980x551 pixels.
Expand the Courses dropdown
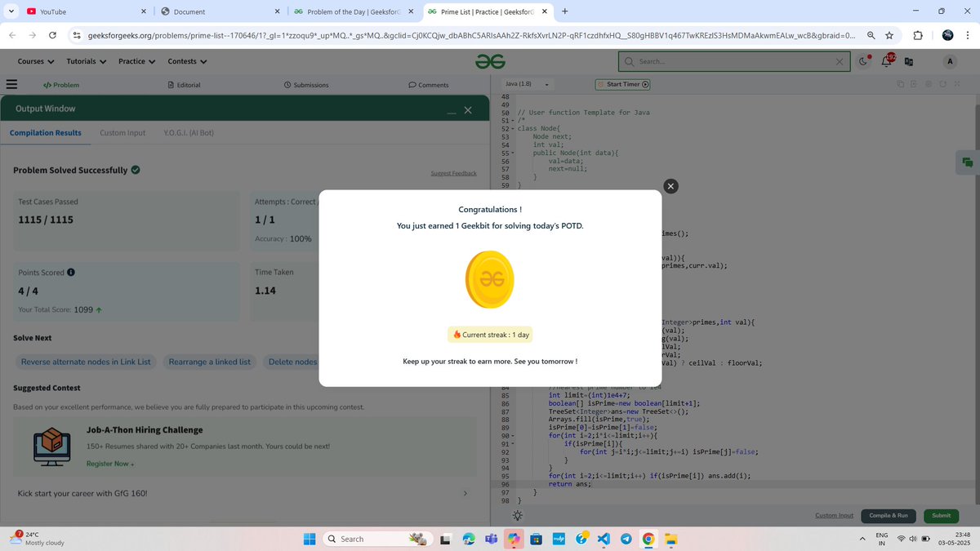(x=36, y=61)
